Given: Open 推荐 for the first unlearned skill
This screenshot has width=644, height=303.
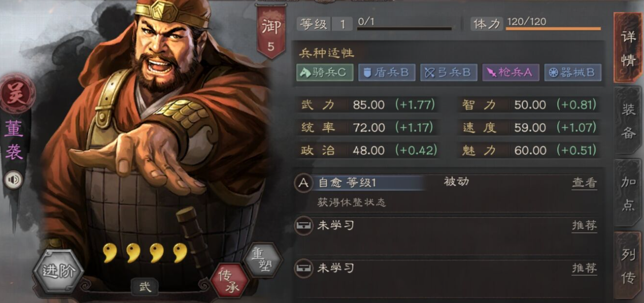Looking at the screenshot, I should point(584,226).
